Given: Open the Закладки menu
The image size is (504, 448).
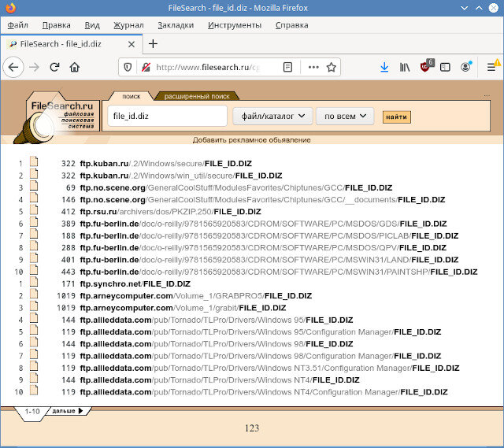Looking at the screenshot, I should coord(176,25).
